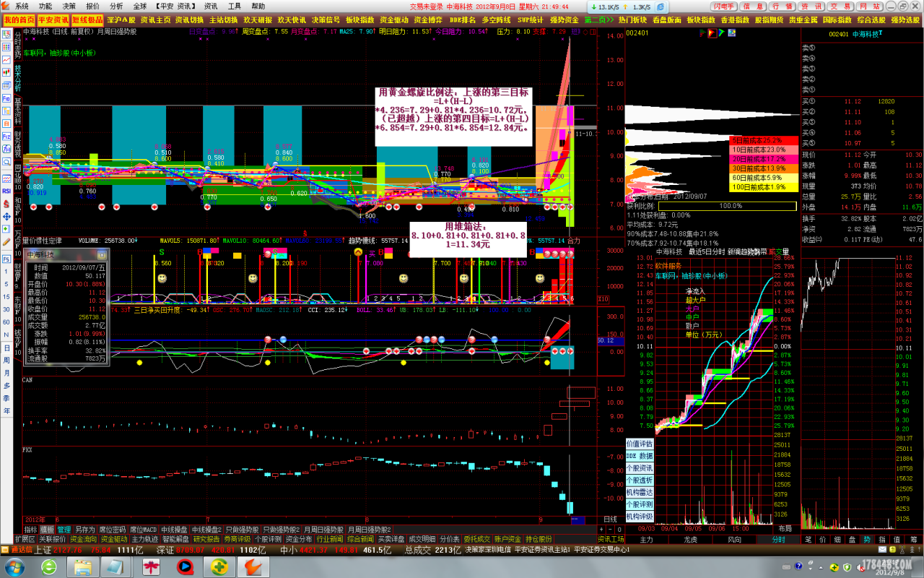Select 决策信号 in the toolbar
This screenshot has height=578, width=924.
pyautogui.click(x=326, y=20)
